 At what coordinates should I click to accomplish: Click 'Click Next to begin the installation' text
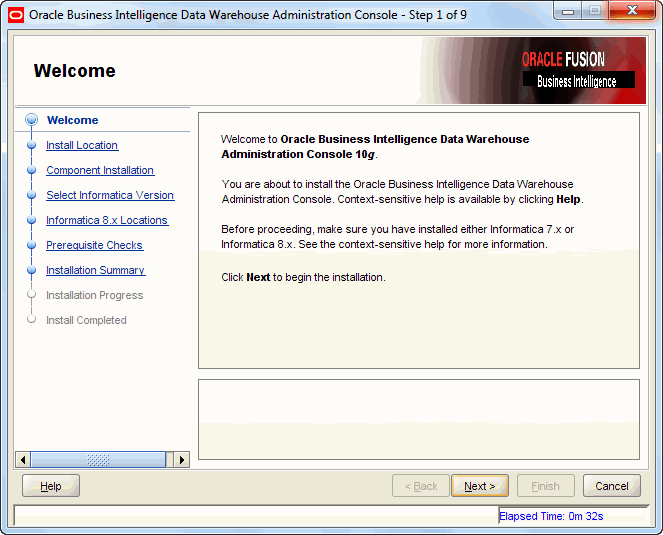pos(303,277)
